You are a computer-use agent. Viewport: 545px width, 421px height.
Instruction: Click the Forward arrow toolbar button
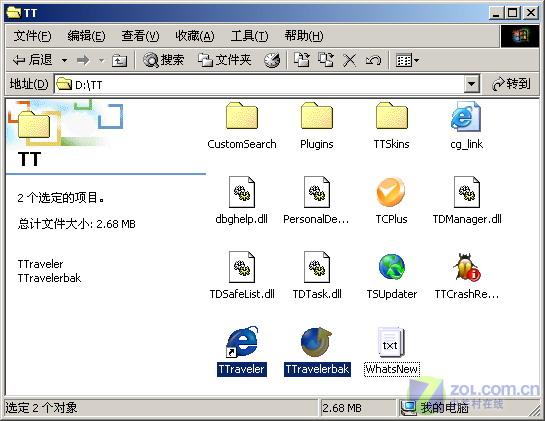[83, 60]
